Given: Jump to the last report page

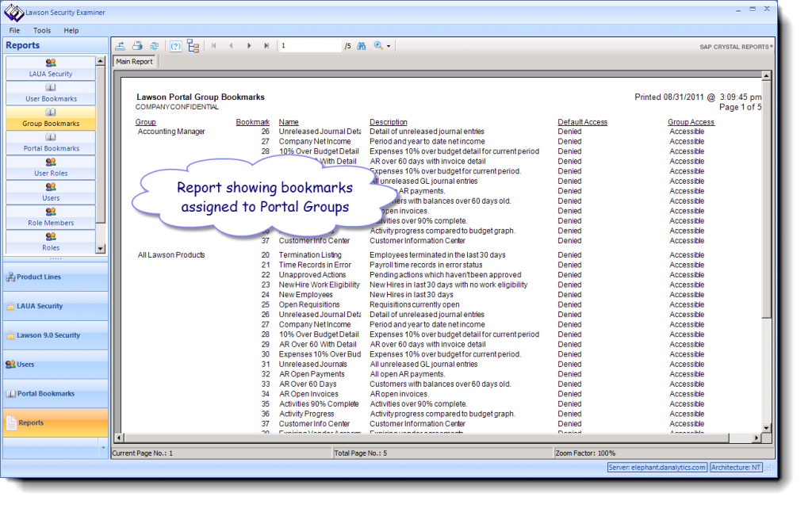Looking at the screenshot, I should coord(266,46).
